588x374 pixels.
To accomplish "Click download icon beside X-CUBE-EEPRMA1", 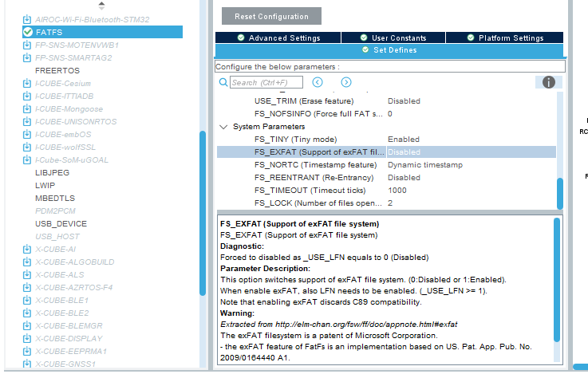I will point(27,351).
